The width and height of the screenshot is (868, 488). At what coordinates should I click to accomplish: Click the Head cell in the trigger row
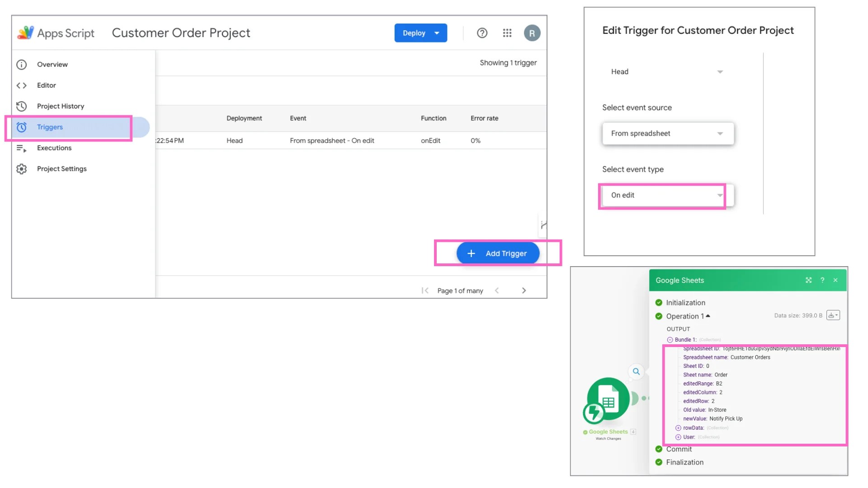[235, 141]
